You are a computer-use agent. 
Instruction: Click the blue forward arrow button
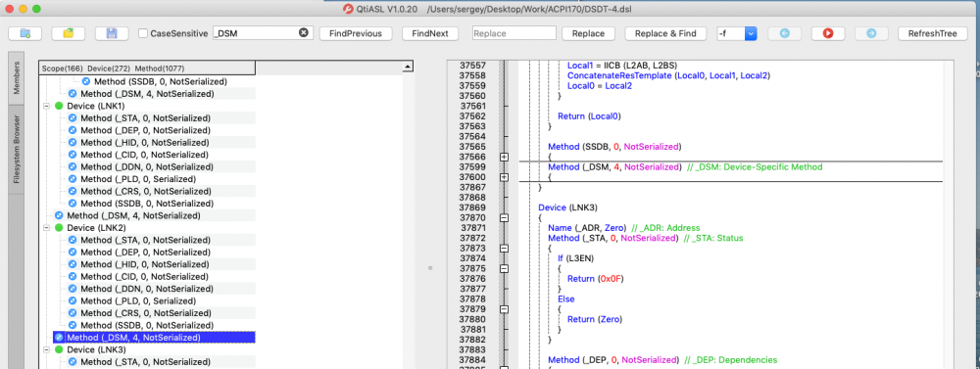(x=871, y=33)
